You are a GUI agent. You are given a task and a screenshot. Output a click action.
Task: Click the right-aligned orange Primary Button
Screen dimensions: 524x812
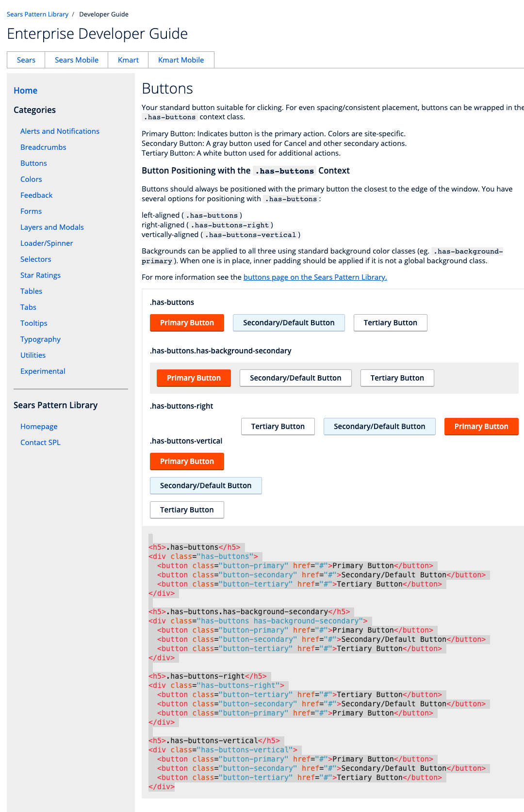point(481,427)
